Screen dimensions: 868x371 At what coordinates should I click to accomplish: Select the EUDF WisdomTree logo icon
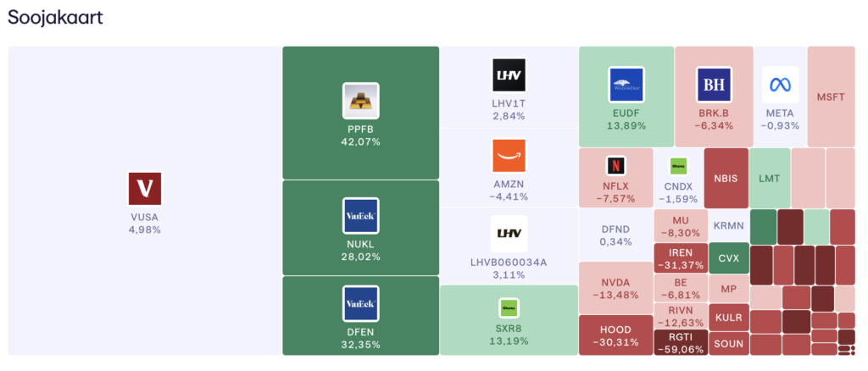tap(626, 84)
